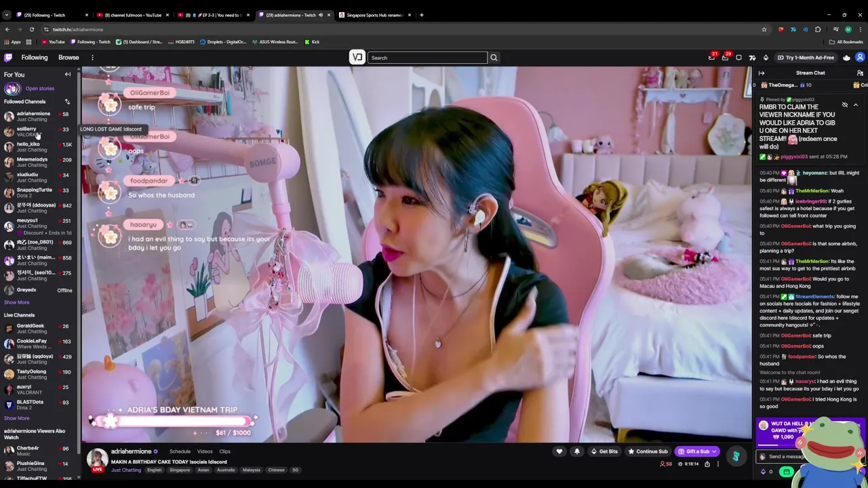This screenshot has width=868, height=488.
Task: Click the browser address bar URL
Action: click(x=78, y=29)
